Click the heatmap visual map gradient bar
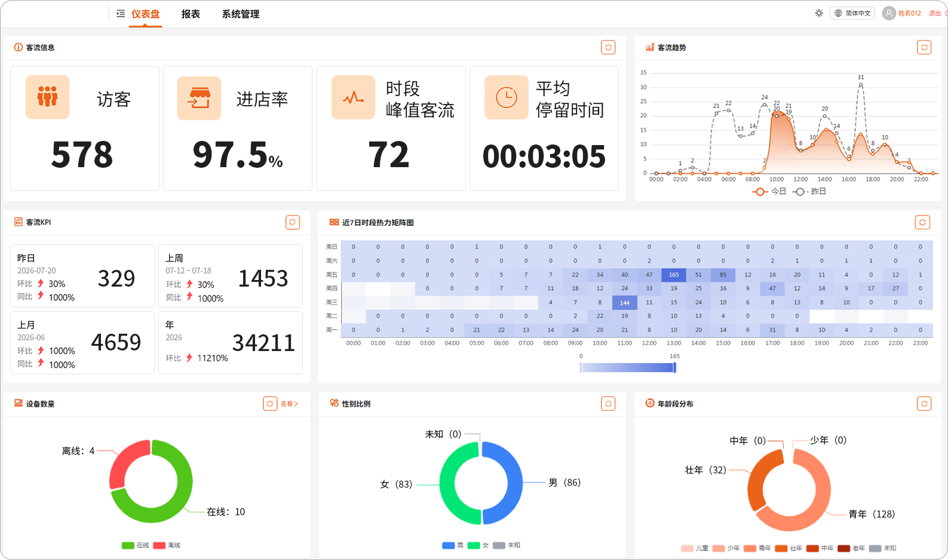Screen dimensions: 948x560 [627, 368]
